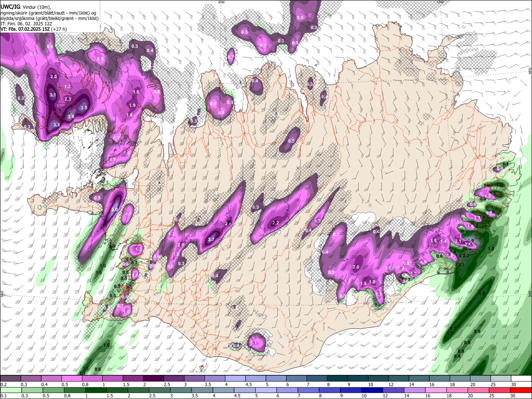Click the 'slydda/snjókoma' legend description line
The image size is (532, 399).
point(49,18)
